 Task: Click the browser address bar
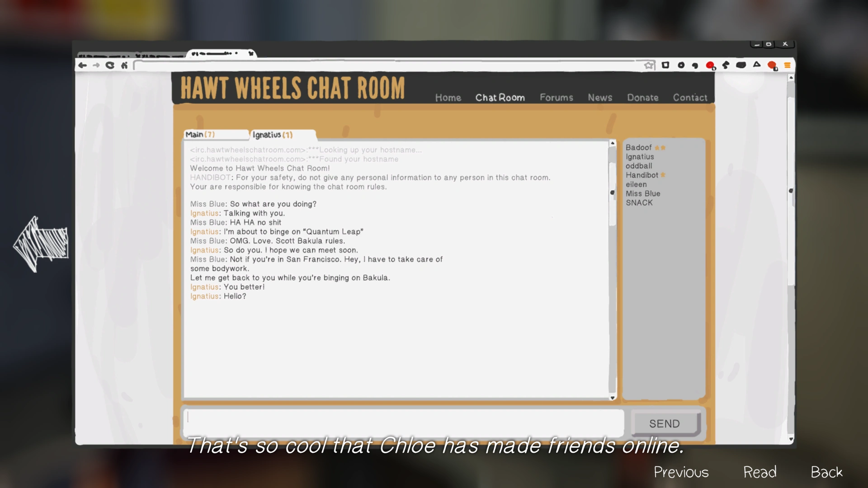coord(389,66)
